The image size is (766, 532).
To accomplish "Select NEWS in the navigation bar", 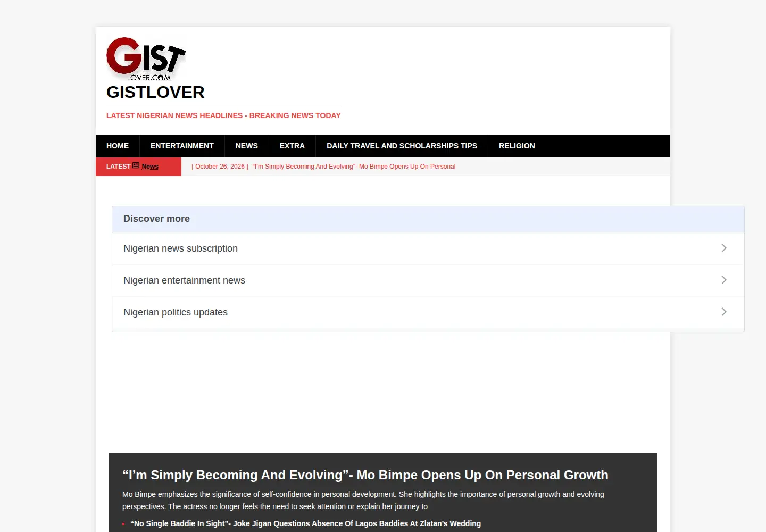I will [247, 146].
